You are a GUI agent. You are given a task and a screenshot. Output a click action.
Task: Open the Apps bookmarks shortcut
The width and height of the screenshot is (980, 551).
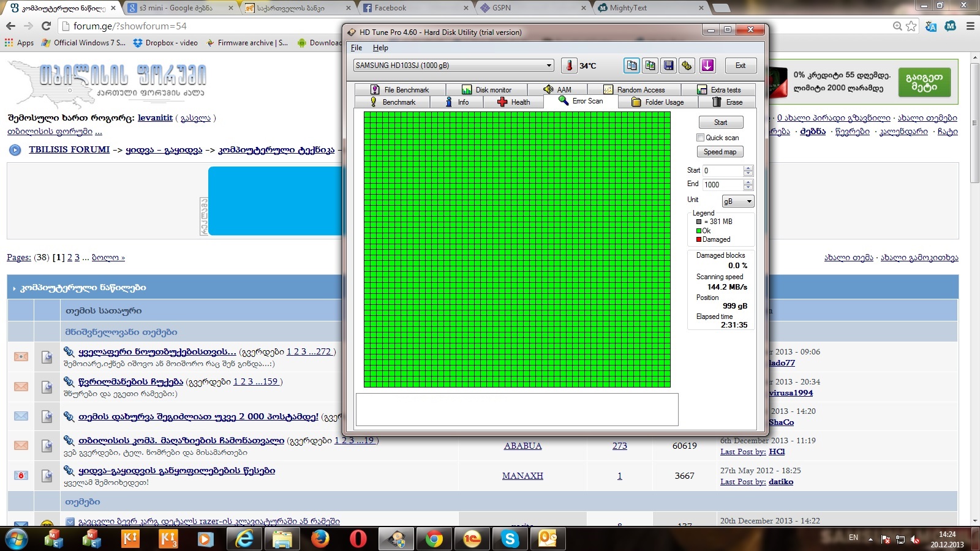coord(20,43)
